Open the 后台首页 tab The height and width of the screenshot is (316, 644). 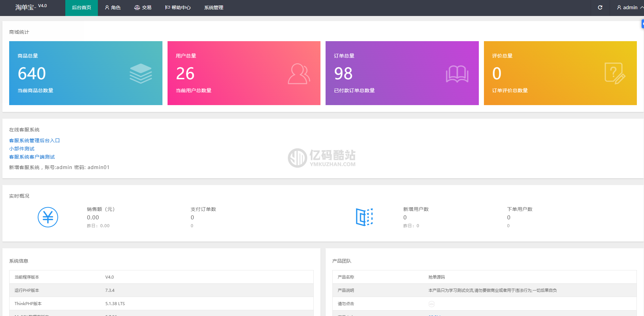(x=82, y=8)
